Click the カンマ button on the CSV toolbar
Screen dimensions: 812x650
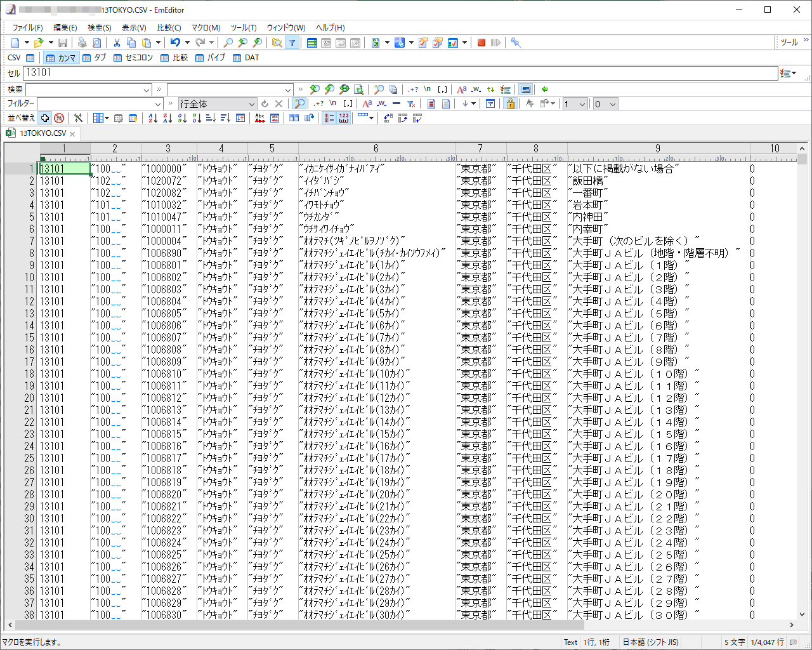point(61,58)
